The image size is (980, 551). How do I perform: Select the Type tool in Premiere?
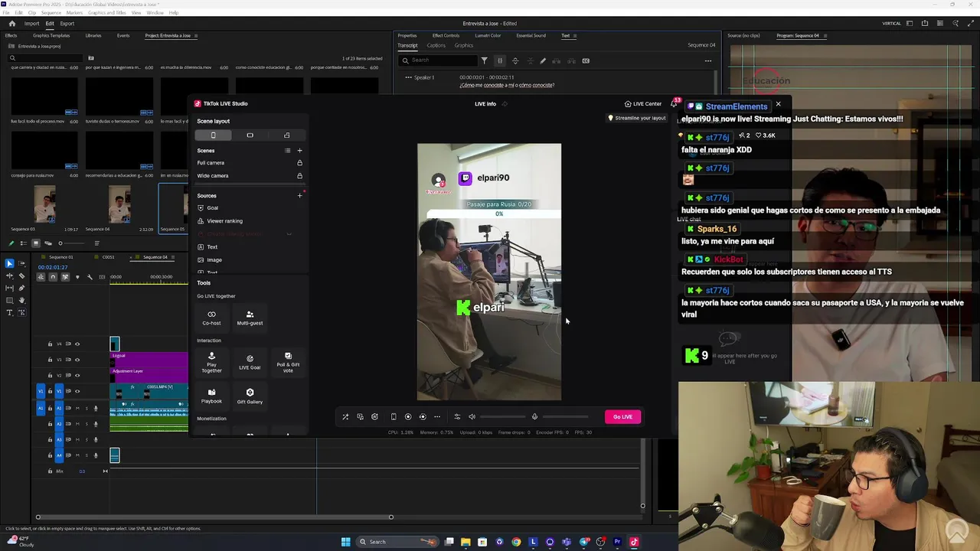pyautogui.click(x=9, y=313)
